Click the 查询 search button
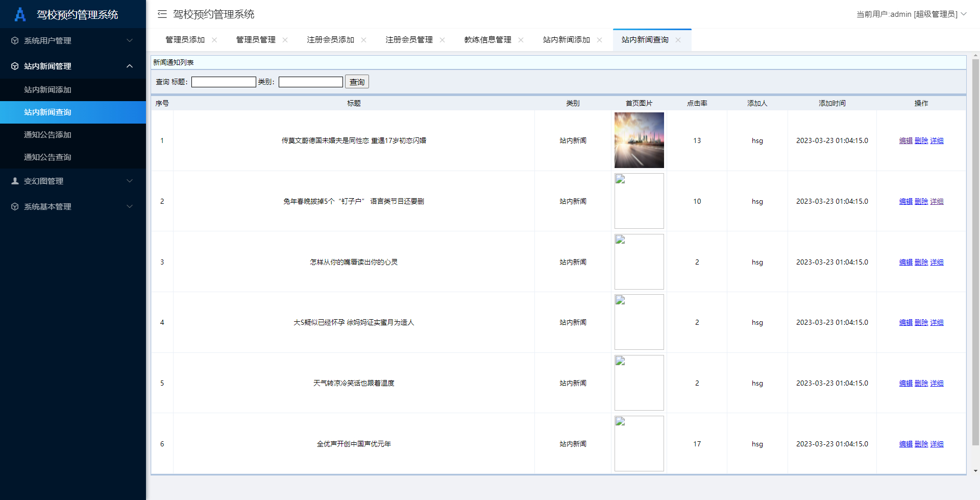 coord(357,81)
